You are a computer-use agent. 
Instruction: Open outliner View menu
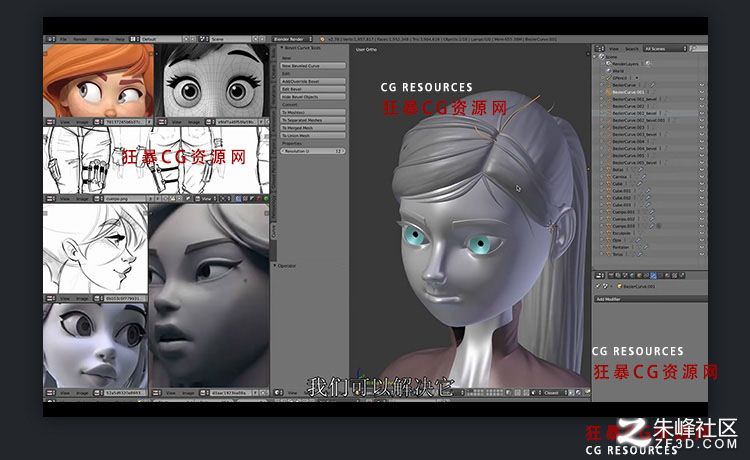click(614, 49)
